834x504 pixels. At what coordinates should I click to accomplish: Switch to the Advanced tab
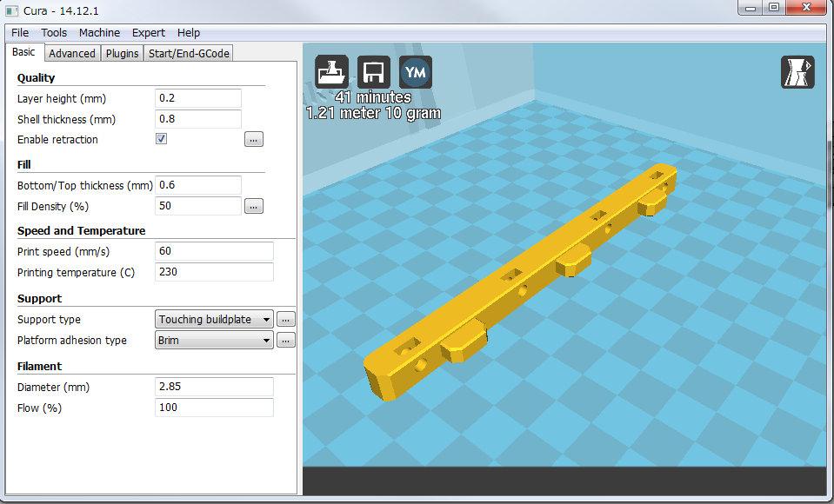click(x=72, y=53)
